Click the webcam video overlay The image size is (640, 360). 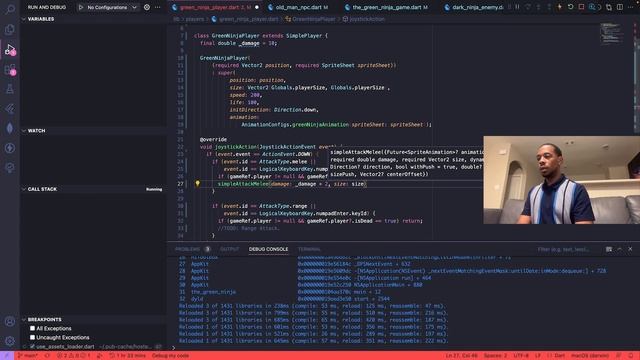(562, 180)
